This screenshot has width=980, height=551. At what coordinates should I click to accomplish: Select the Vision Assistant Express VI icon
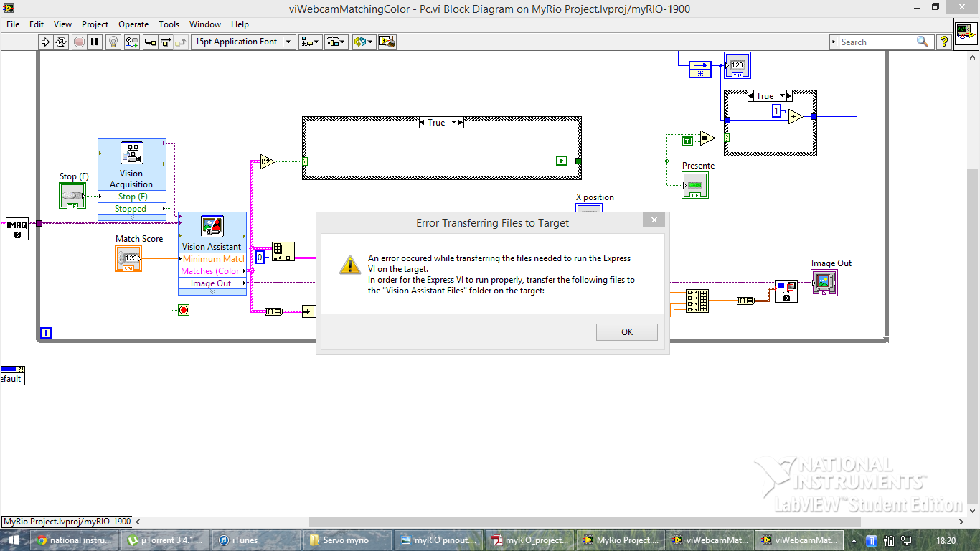(x=212, y=227)
